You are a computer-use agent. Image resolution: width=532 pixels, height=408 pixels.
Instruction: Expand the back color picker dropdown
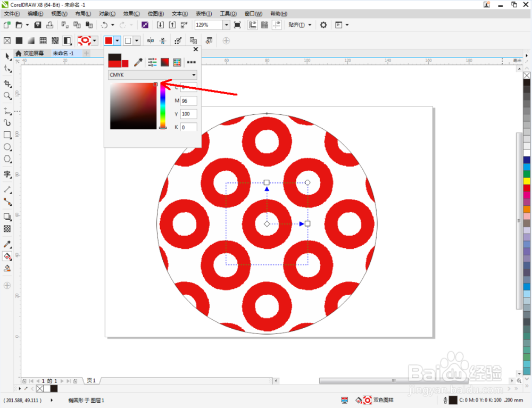tap(137, 41)
